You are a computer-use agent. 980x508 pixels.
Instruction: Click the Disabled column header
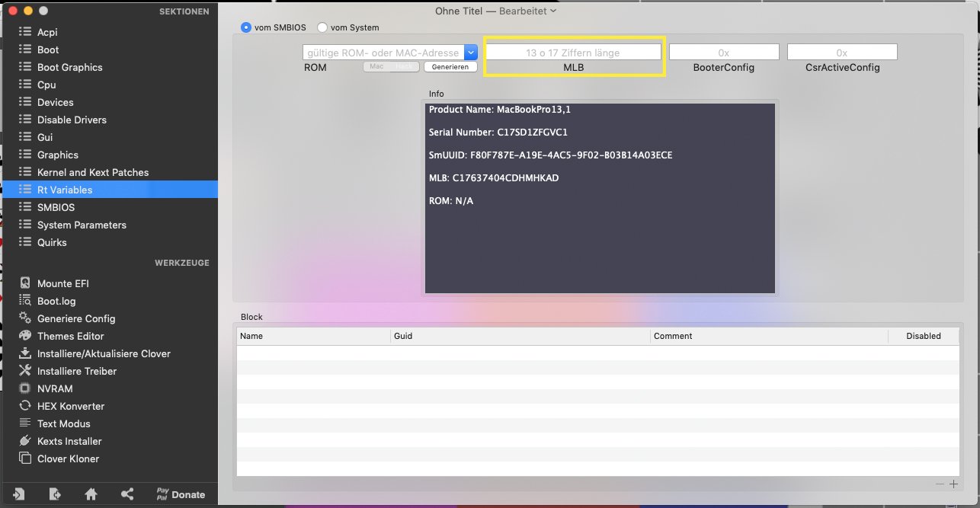point(924,336)
